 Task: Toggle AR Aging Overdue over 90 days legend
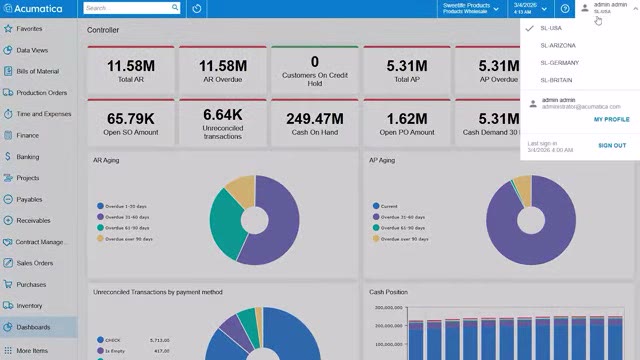(x=125, y=239)
